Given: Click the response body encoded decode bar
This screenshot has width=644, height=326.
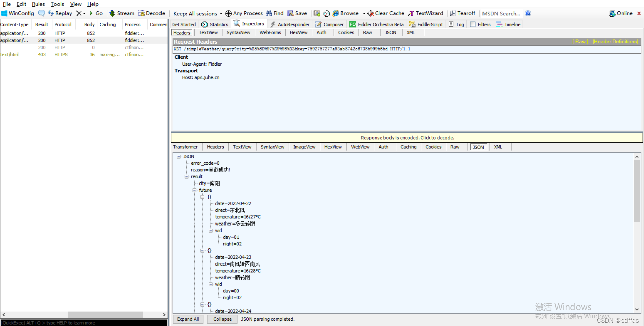Looking at the screenshot, I should click(407, 138).
